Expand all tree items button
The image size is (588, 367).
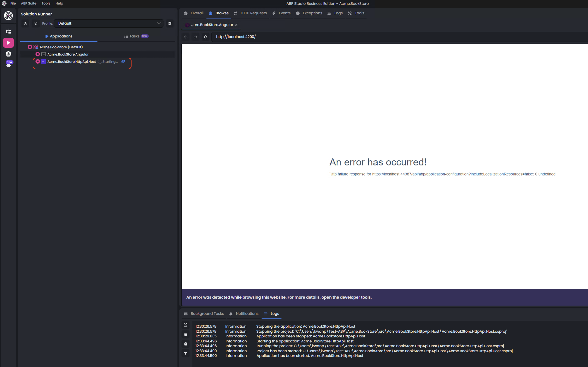click(x=36, y=23)
